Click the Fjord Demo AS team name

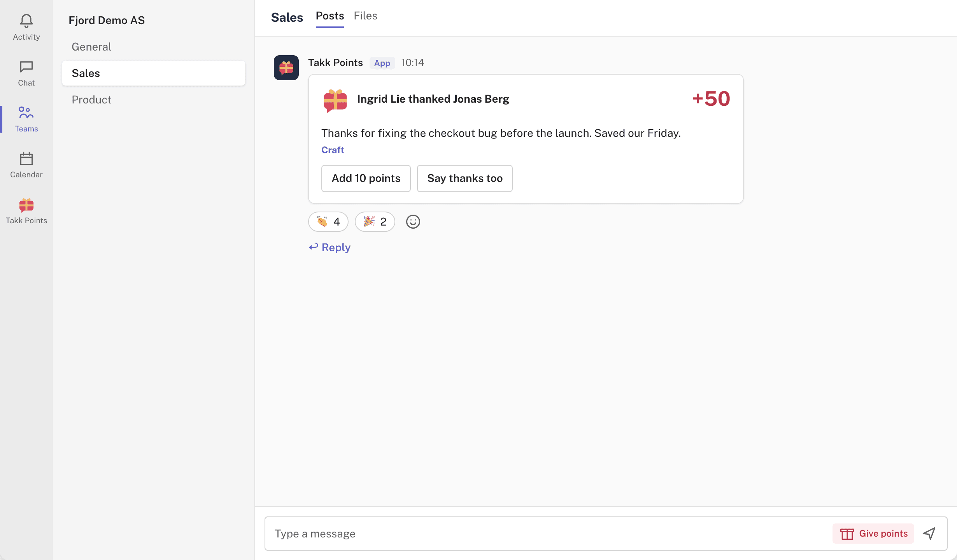[107, 20]
